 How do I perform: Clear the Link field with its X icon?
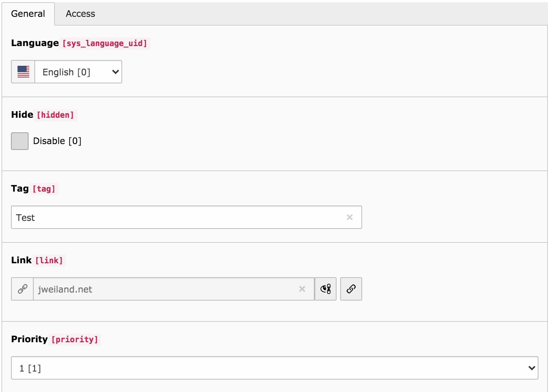(302, 289)
